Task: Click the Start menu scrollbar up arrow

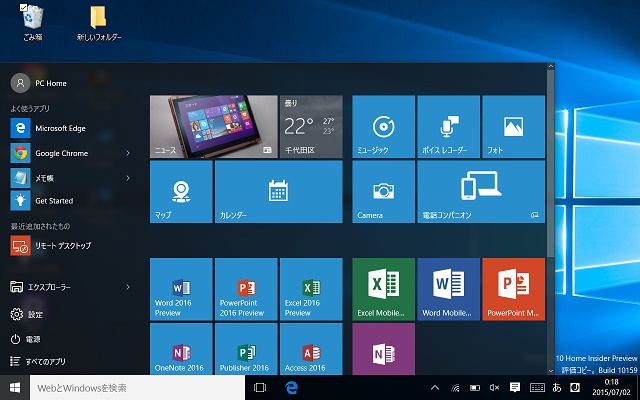Action: tap(551, 66)
